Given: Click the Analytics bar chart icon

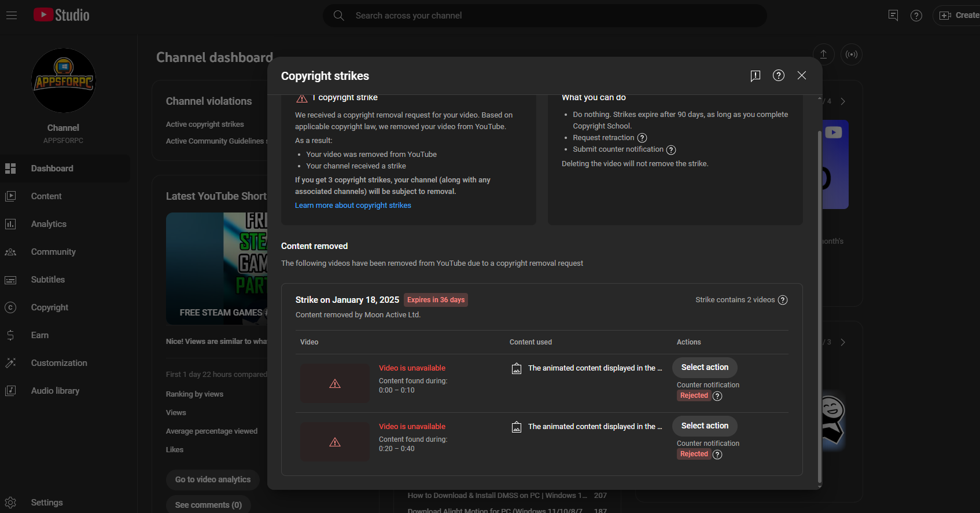Looking at the screenshot, I should [x=10, y=224].
